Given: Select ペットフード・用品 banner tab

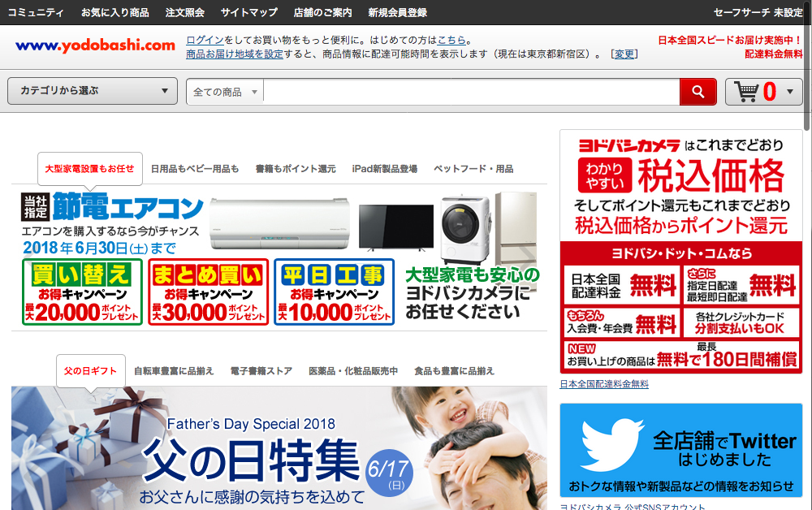Looking at the screenshot, I should 473,169.
